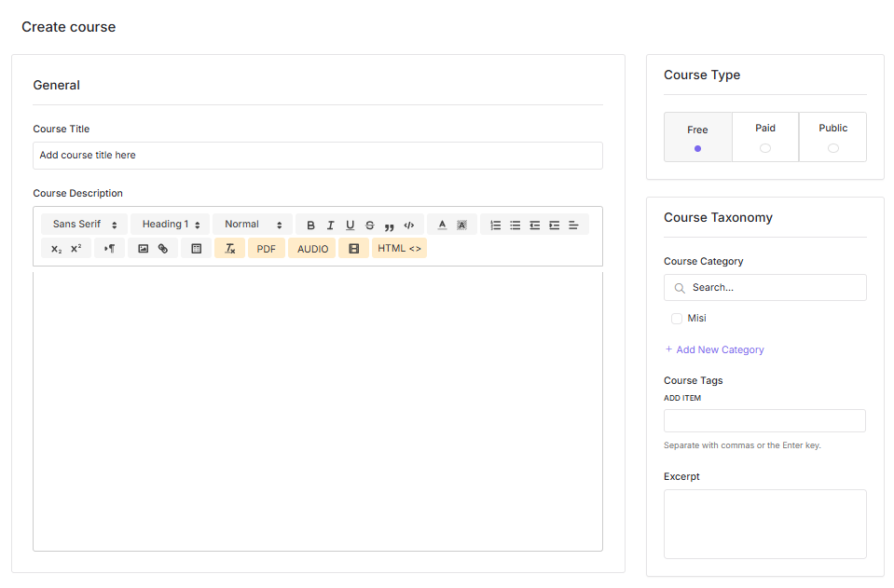The width and height of the screenshot is (894, 588).
Task: Insert a numbered ordered list
Action: point(495,226)
